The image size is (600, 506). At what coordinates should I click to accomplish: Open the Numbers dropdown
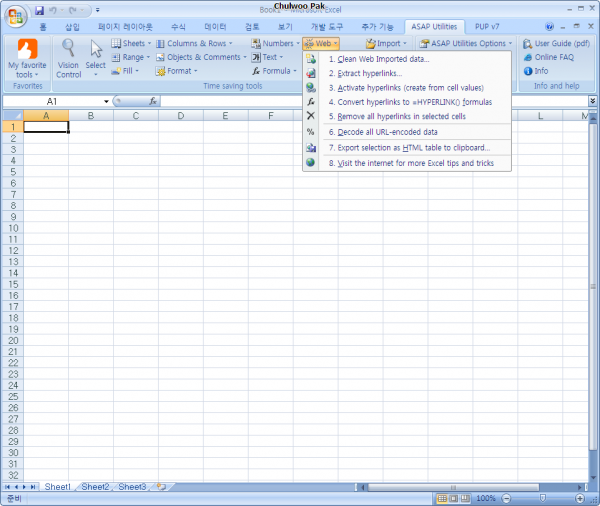(x=275, y=43)
